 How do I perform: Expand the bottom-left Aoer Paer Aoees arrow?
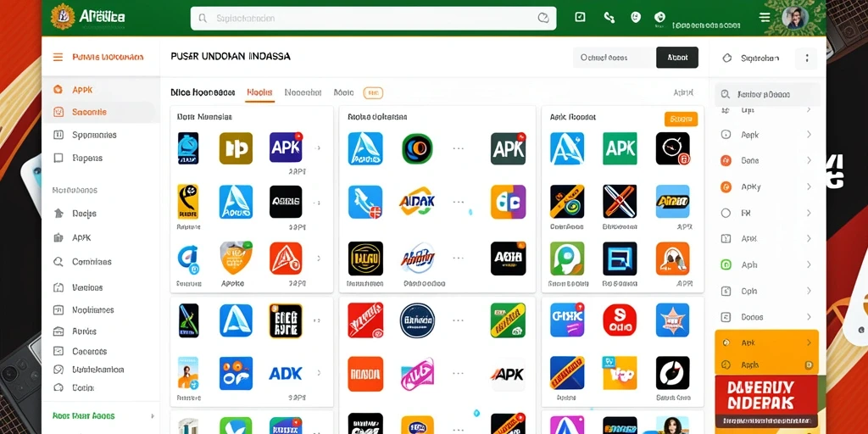click(x=153, y=415)
